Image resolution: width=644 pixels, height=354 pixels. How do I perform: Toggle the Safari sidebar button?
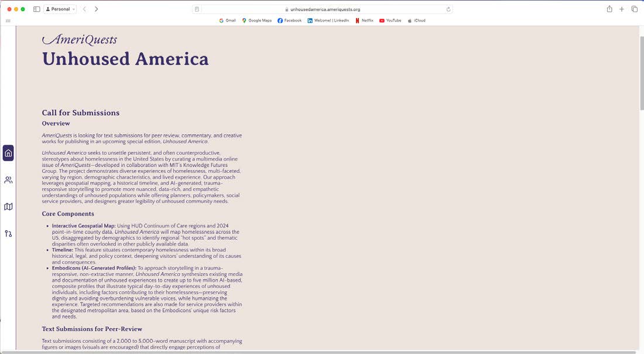point(36,9)
